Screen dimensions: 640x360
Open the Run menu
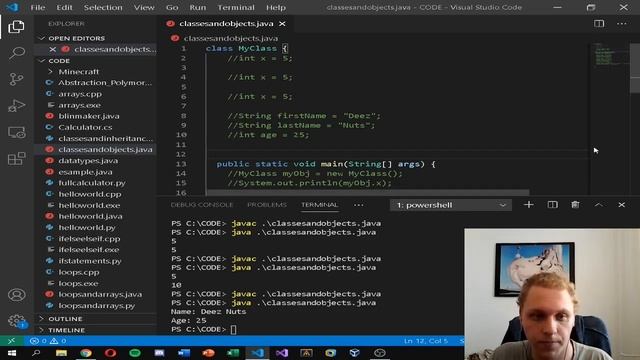click(198, 7)
